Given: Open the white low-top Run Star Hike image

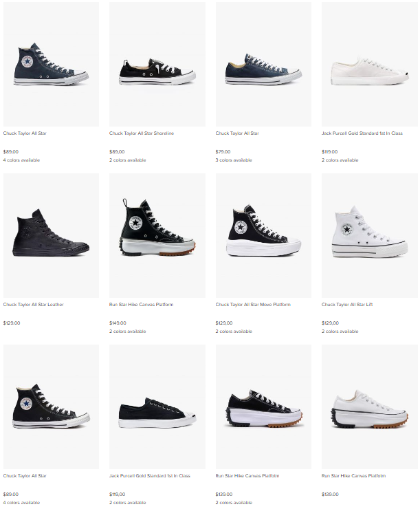Looking at the screenshot, I should pyautogui.click(x=370, y=407).
